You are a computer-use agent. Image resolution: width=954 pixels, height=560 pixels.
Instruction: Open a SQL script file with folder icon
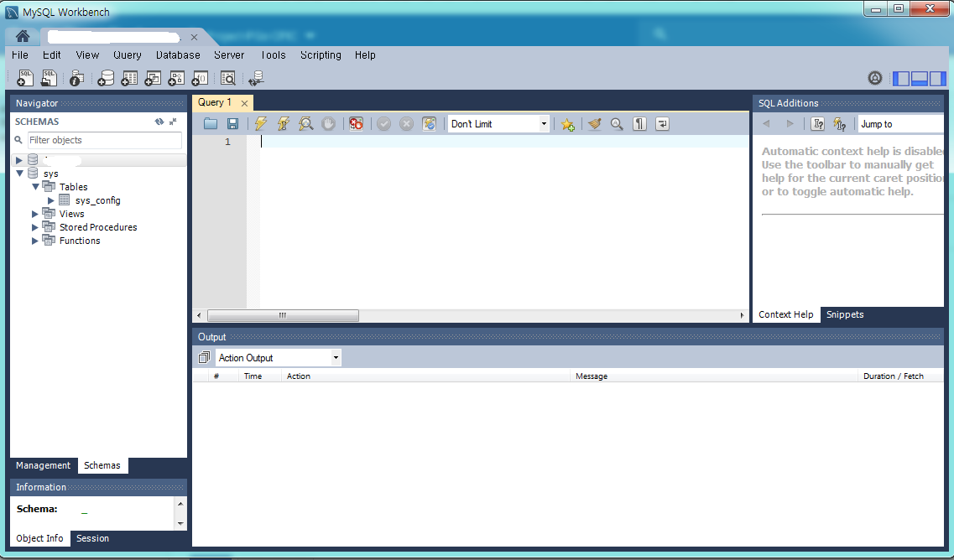point(211,124)
